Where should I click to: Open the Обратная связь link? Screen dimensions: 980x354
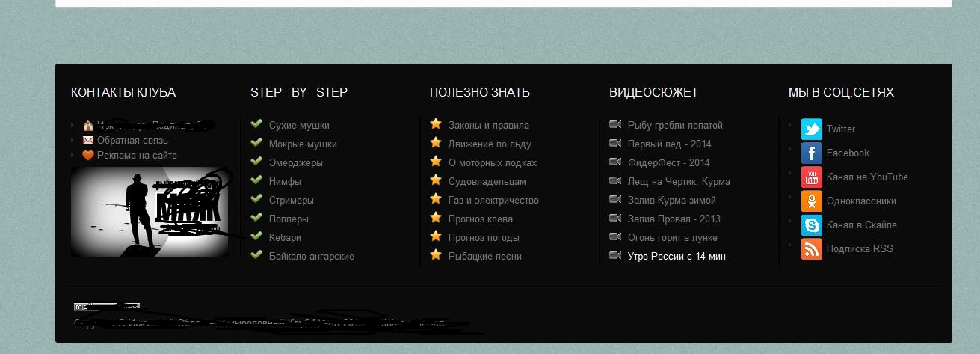pos(132,141)
